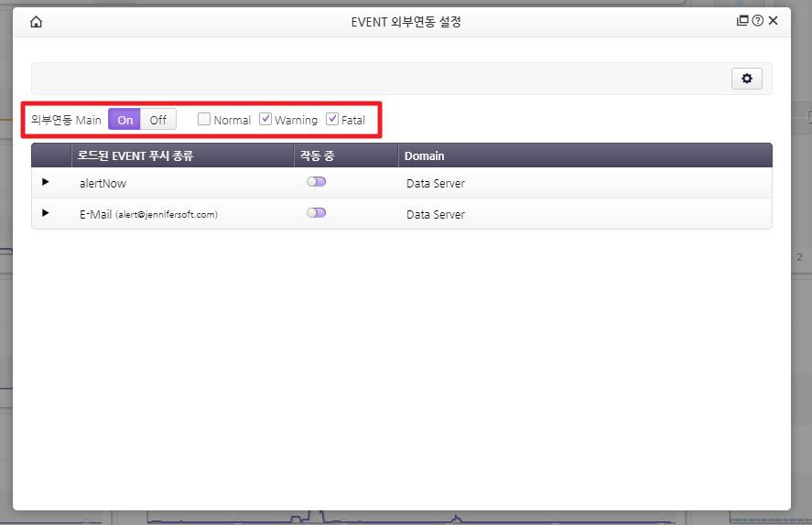Click the 작동 중 column header

[x=318, y=156]
